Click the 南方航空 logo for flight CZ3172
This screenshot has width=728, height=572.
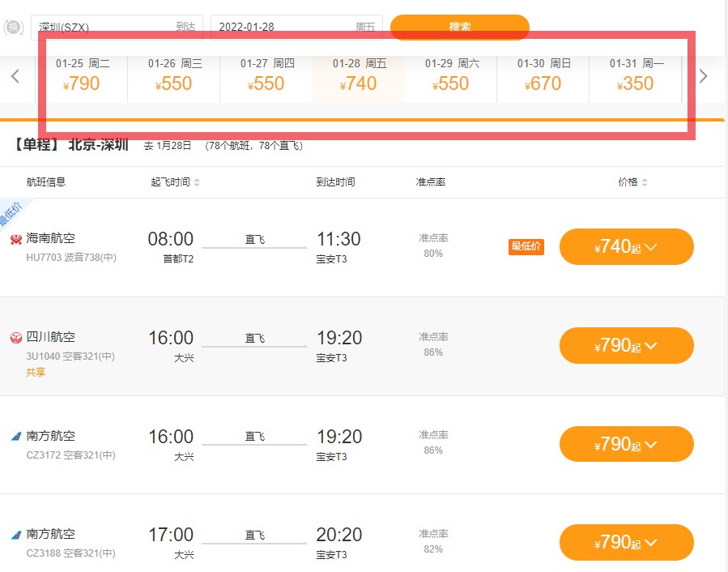[15, 437]
